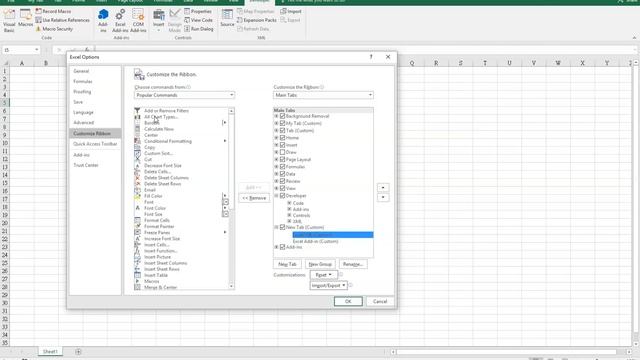Expand the Code group under Developer

(x=289, y=203)
